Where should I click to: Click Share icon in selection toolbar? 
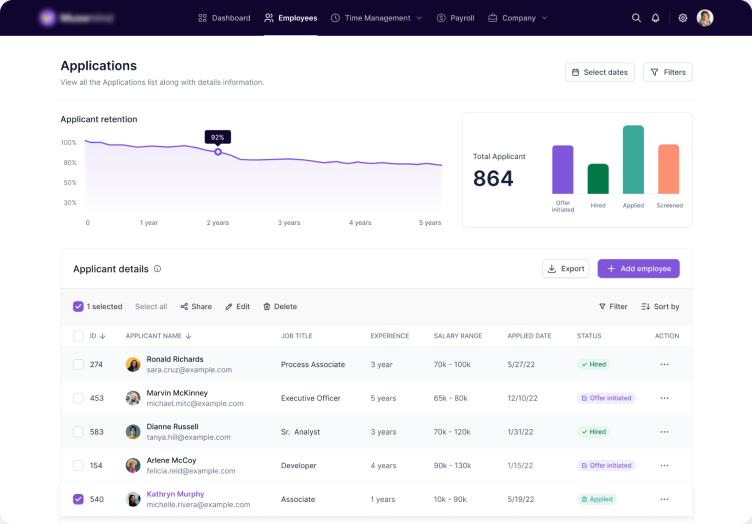(x=185, y=307)
